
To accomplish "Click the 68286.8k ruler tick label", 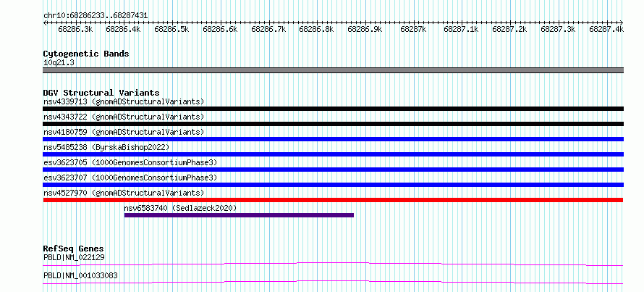I will (316, 29).
